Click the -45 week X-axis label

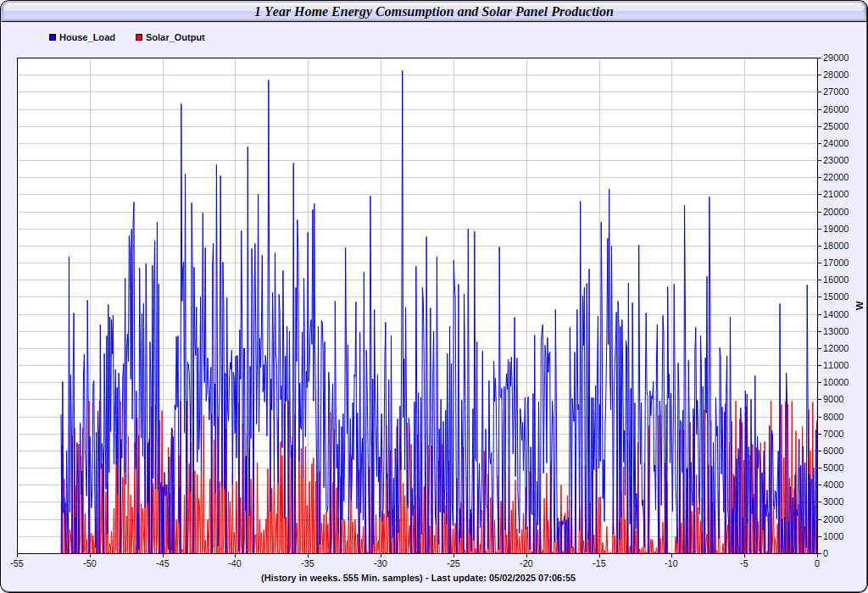point(162,563)
